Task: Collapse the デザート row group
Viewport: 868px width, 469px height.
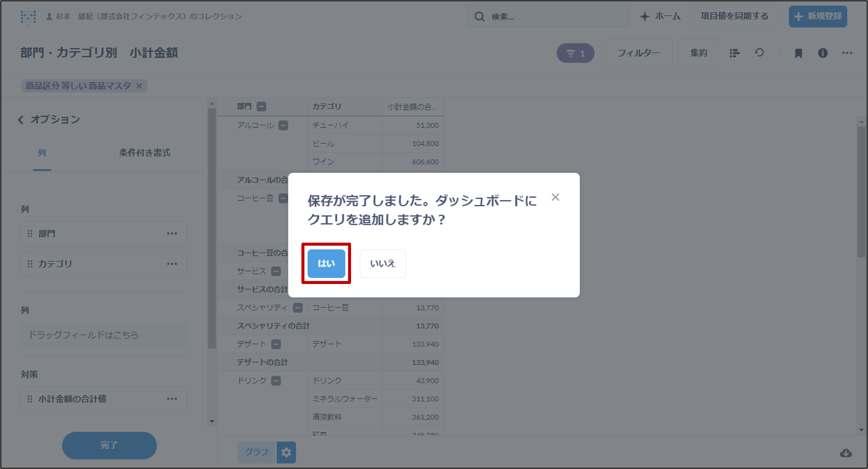Action: [276, 344]
